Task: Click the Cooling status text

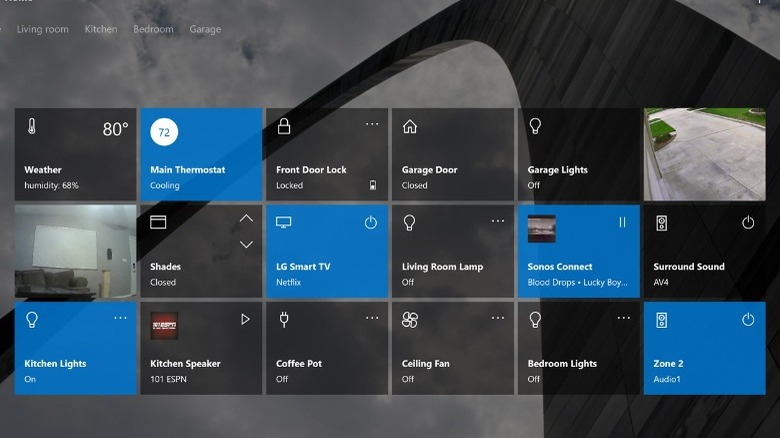Action: 165,185
